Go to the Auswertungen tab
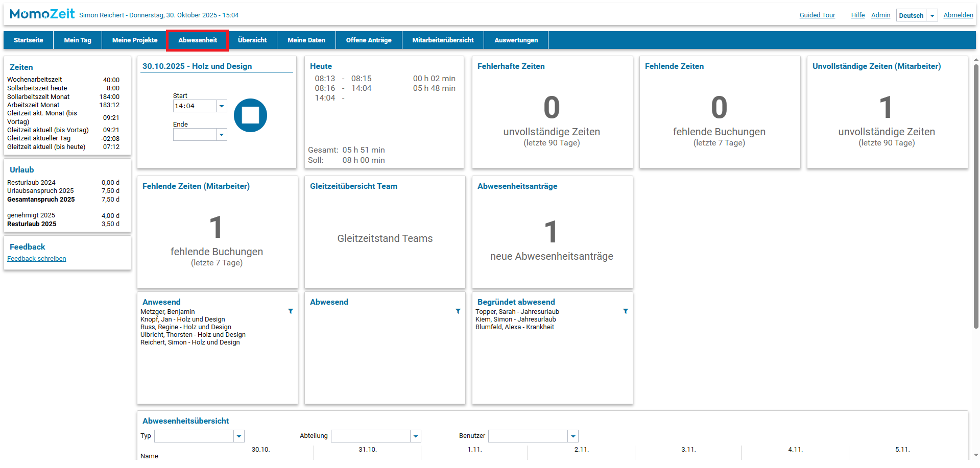The height and width of the screenshot is (468, 980). [x=516, y=40]
